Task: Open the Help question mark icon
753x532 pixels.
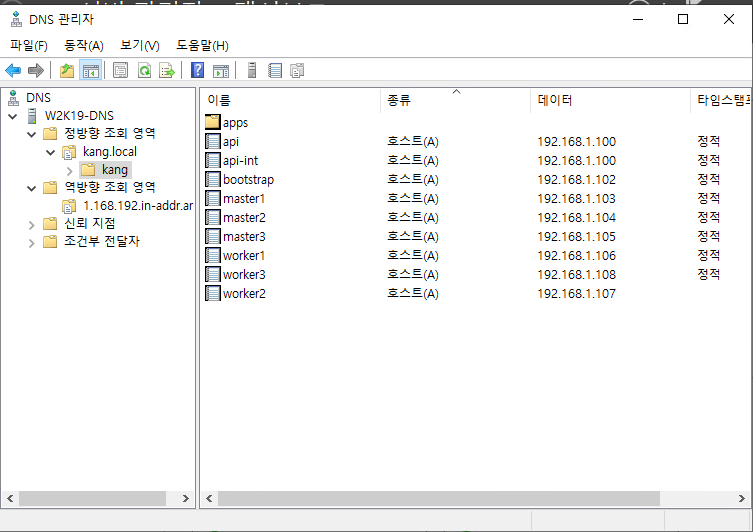Action: [x=197, y=71]
